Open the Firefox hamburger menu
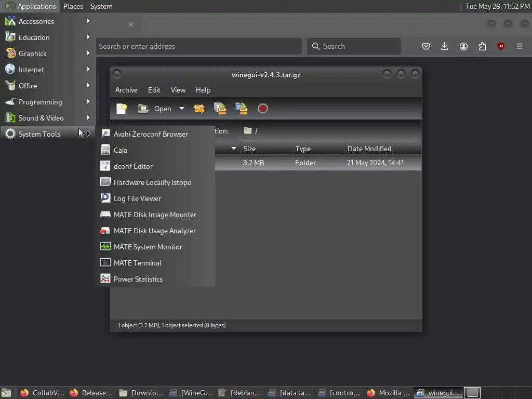The image size is (532, 399). [x=520, y=46]
